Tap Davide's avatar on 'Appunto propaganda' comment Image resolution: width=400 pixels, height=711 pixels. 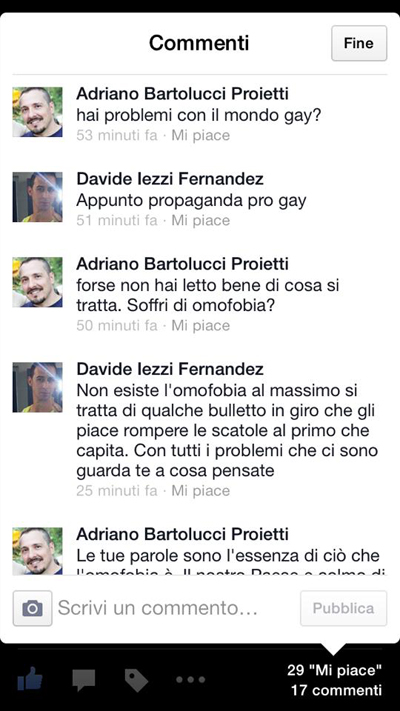pyautogui.click(x=37, y=197)
